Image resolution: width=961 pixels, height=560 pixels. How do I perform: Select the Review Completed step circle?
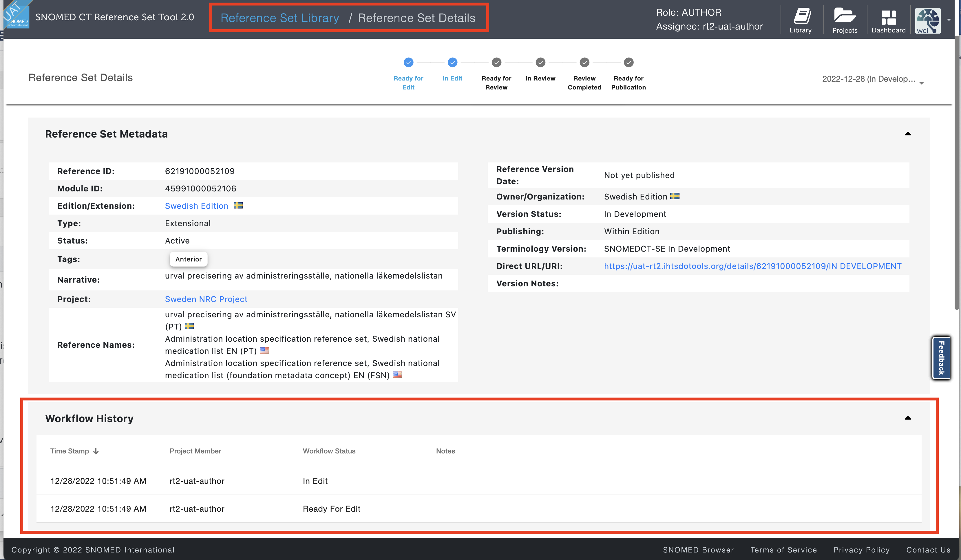coord(584,62)
